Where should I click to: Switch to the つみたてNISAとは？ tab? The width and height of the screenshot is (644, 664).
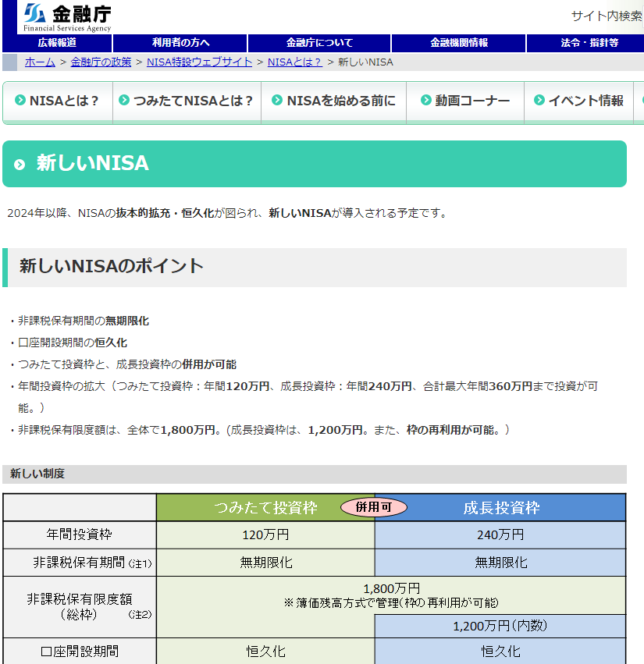pyautogui.click(x=187, y=101)
